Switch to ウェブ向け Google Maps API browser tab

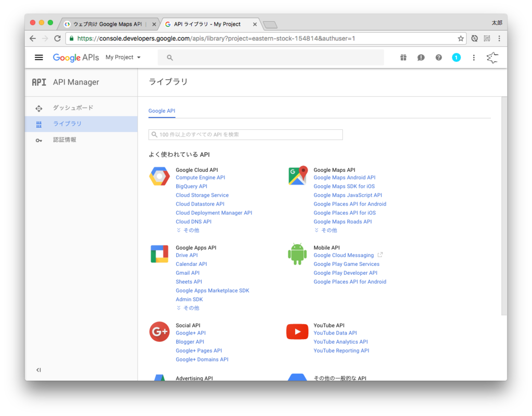(108, 24)
